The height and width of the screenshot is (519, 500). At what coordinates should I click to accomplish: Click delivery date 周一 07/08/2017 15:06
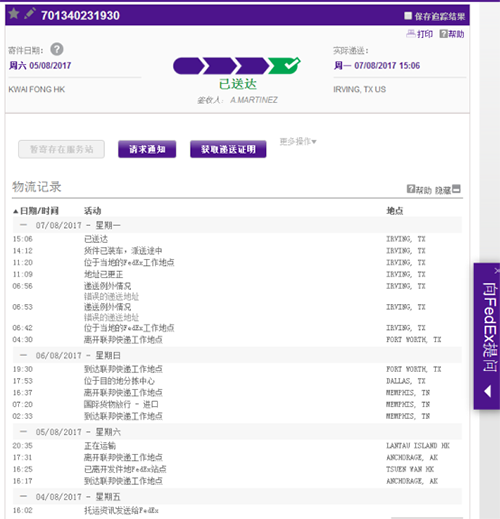point(377,65)
